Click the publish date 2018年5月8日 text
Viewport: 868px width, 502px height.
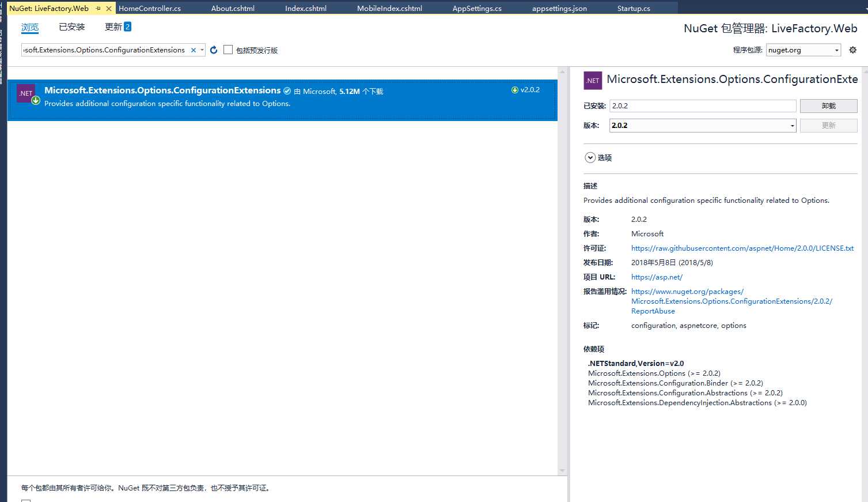tap(672, 263)
